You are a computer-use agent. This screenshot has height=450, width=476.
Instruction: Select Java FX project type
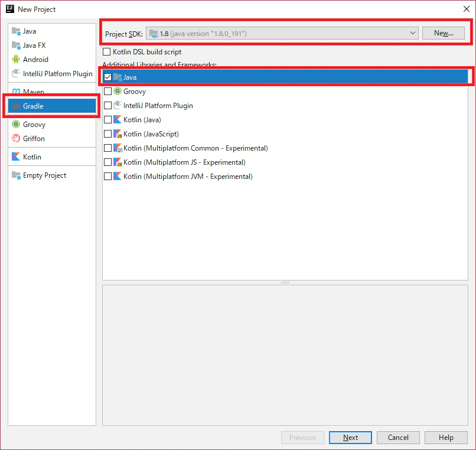52,45
